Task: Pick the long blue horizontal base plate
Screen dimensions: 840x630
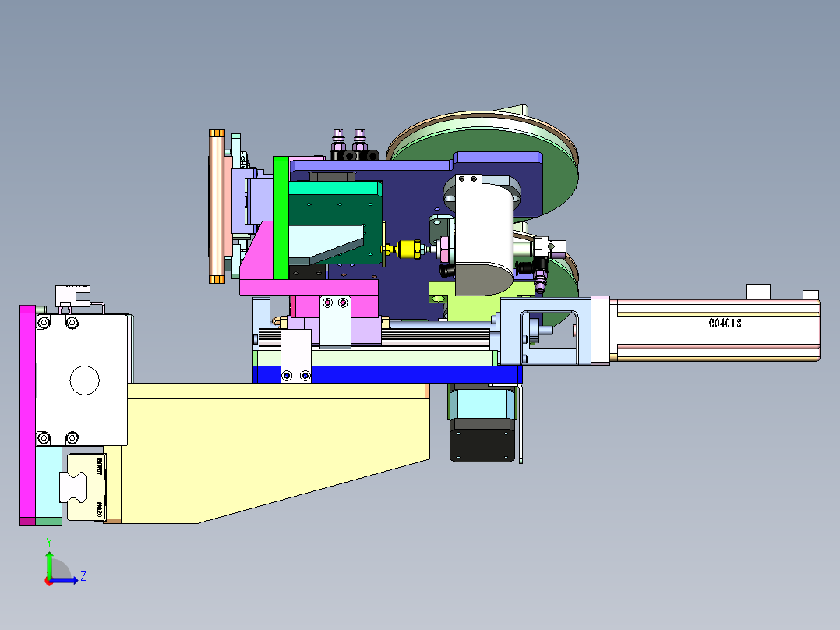Action: [386, 374]
